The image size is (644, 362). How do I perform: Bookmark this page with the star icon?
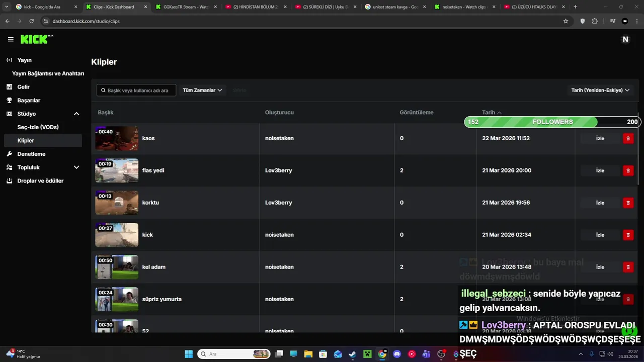click(566, 21)
